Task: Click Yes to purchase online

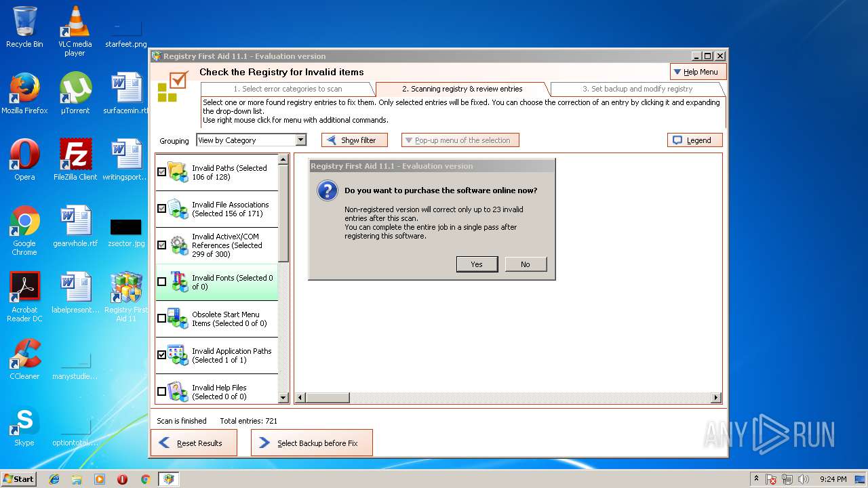Action: [477, 264]
